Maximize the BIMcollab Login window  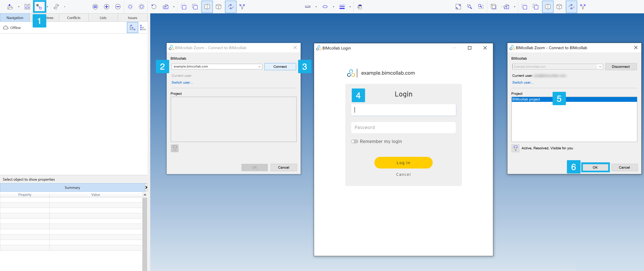coord(469,48)
